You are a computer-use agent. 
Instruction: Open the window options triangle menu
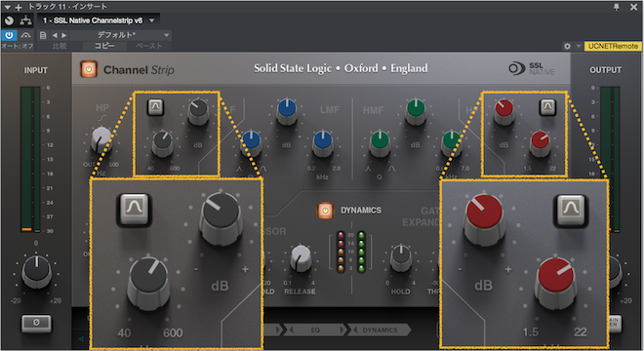(x=8, y=7)
